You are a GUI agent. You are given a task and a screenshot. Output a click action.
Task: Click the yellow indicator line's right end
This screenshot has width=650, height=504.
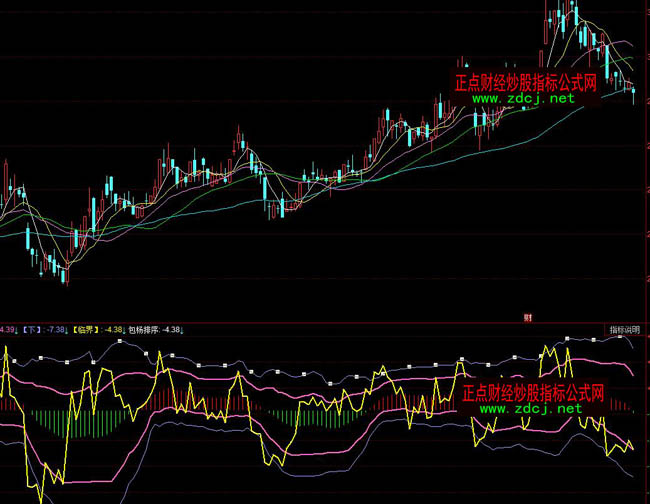click(x=635, y=448)
